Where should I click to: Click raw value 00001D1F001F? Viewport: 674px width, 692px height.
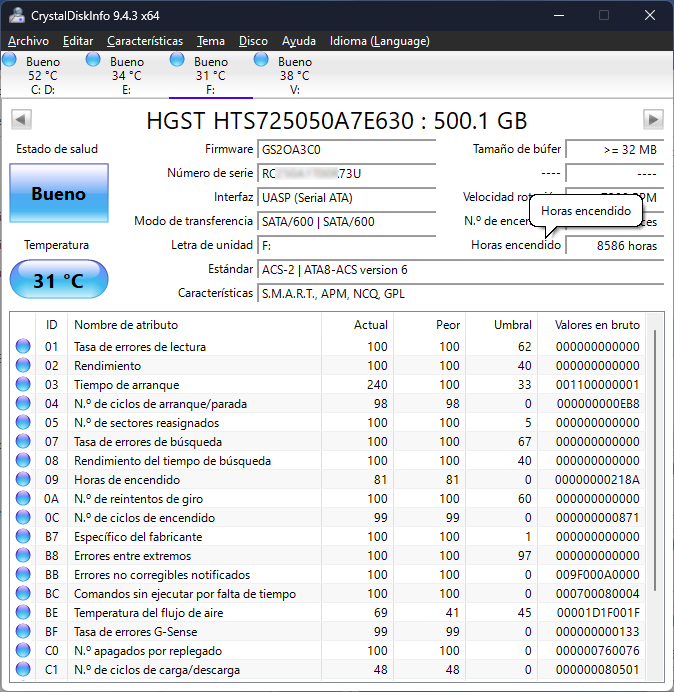click(x=598, y=613)
